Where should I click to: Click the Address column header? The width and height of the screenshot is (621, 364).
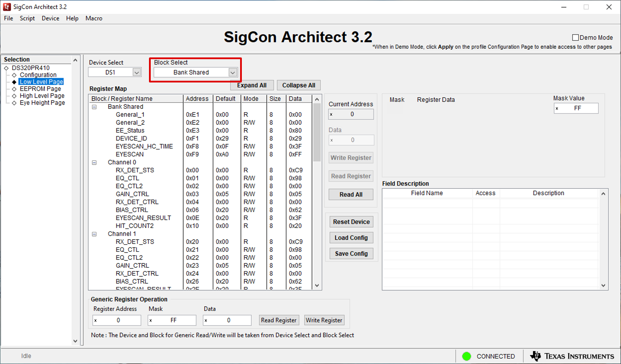click(198, 99)
